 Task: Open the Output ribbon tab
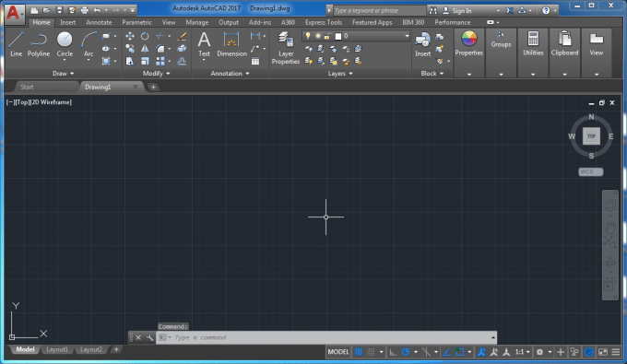click(x=229, y=22)
